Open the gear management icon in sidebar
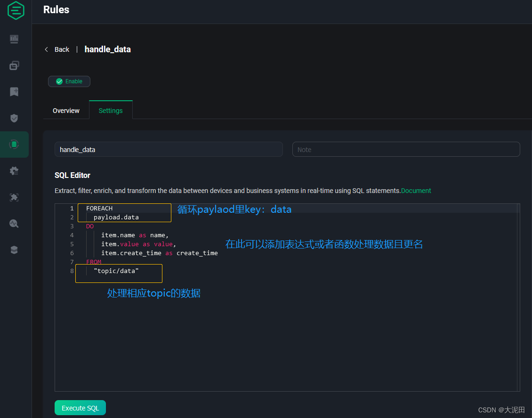Viewport: 532px width, 418px height. (x=14, y=171)
